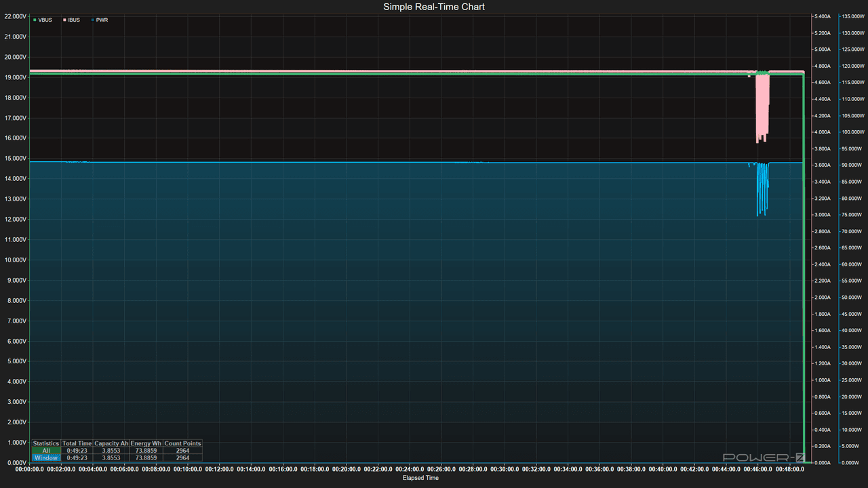This screenshot has height=488, width=868.
Task: Click the 3.000A current axis label
Action: [x=822, y=215]
